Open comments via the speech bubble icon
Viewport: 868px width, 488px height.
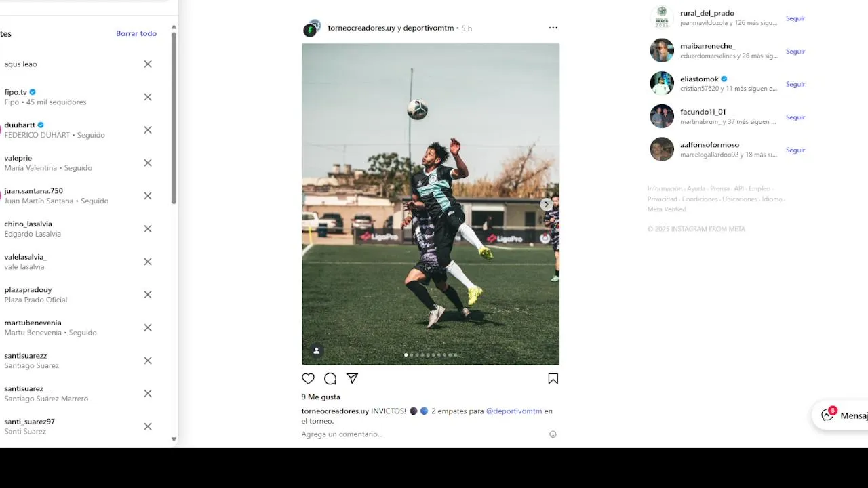click(330, 379)
